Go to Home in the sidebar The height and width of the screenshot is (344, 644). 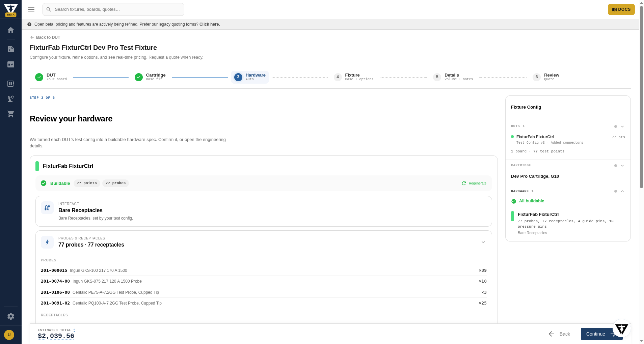pos(11,30)
